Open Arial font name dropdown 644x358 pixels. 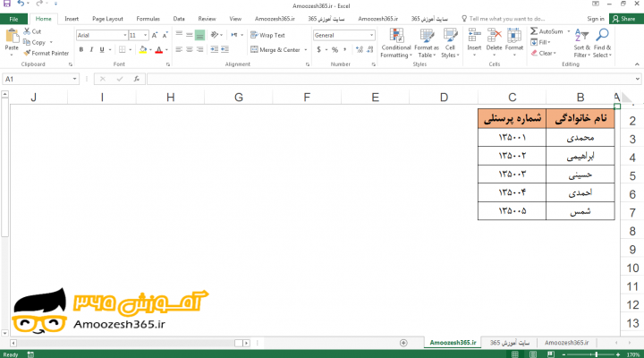(x=125, y=35)
